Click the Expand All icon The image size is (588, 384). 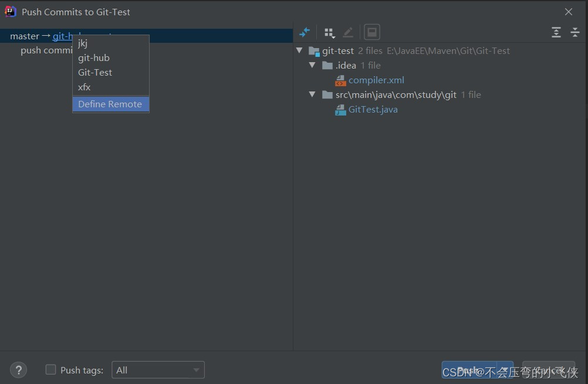tap(556, 32)
